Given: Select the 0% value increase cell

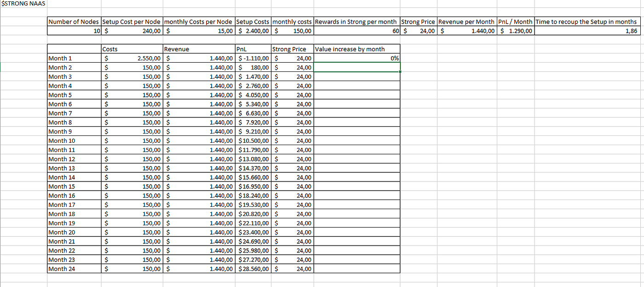Looking at the screenshot, I should tap(356, 58).
